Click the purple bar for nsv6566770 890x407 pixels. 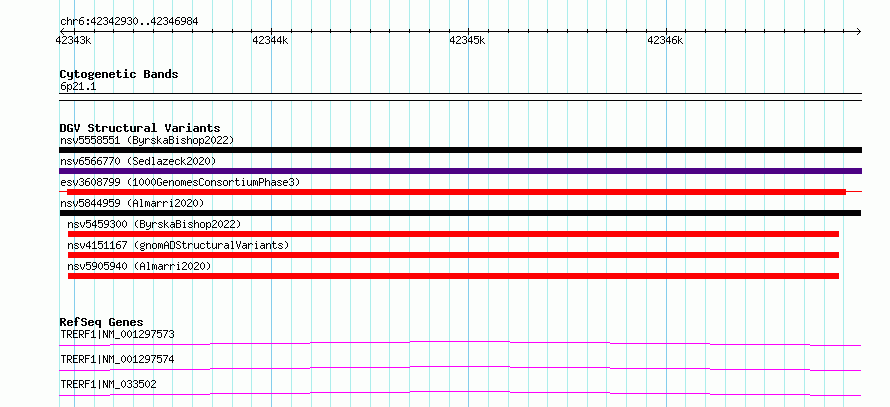pyautogui.click(x=460, y=171)
